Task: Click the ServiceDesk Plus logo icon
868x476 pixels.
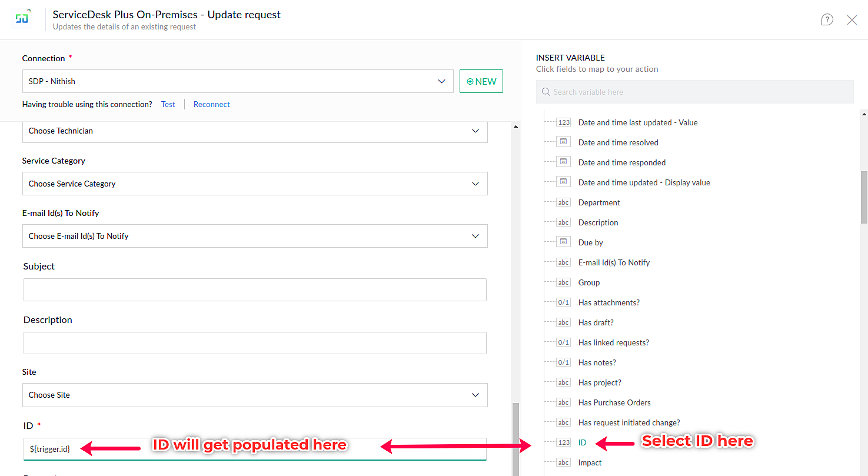Action: [22, 19]
